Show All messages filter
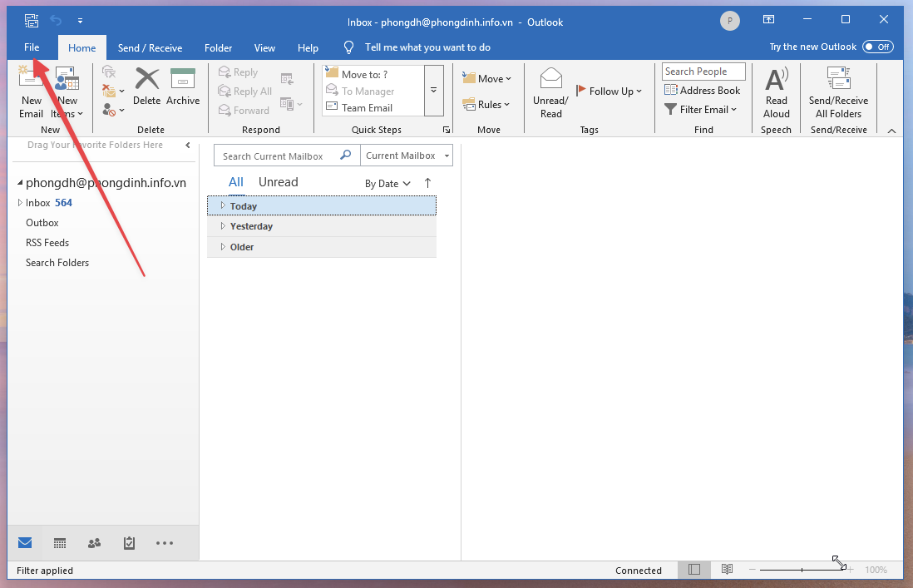 click(x=236, y=182)
